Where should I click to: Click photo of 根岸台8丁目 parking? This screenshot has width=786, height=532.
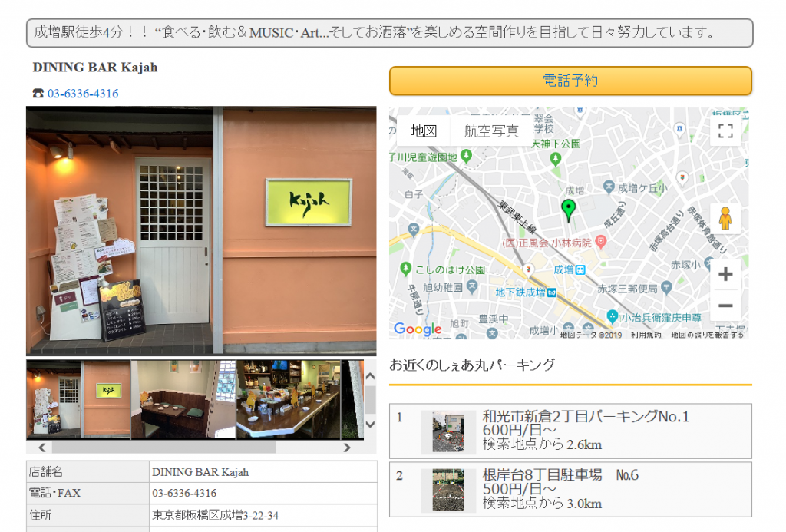pos(448,491)
